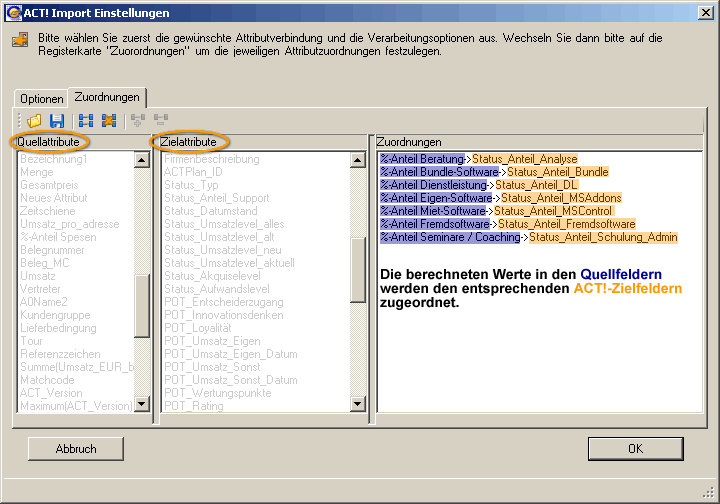Switch to the Optionen tab
This screenshot has width=720, height=504.
[42, 99]
